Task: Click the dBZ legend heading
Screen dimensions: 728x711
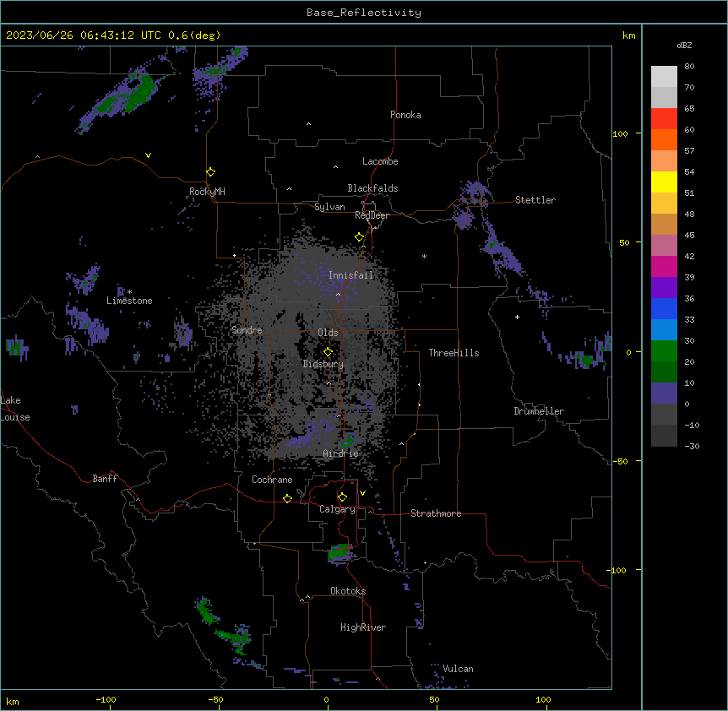Action: point(684,45)
